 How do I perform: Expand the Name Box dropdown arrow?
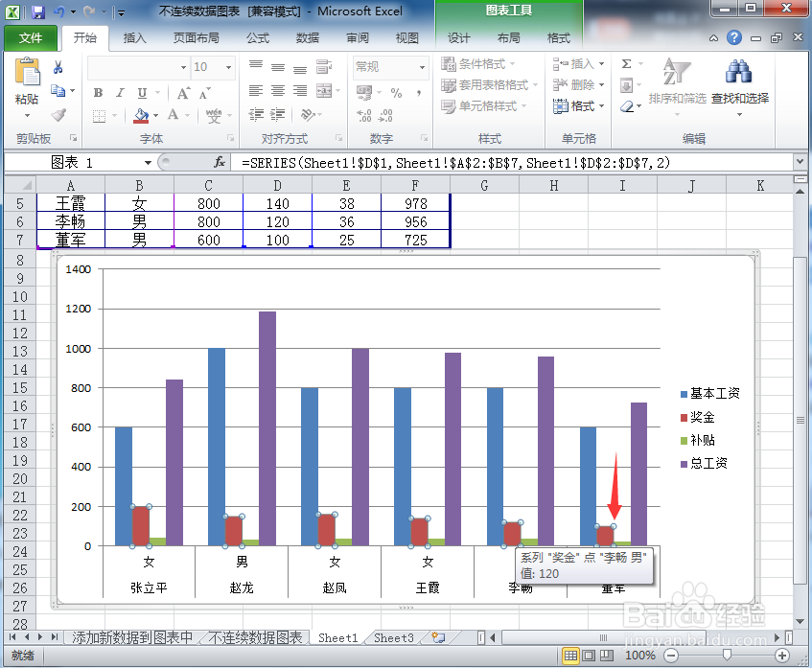tap(148, 163)
